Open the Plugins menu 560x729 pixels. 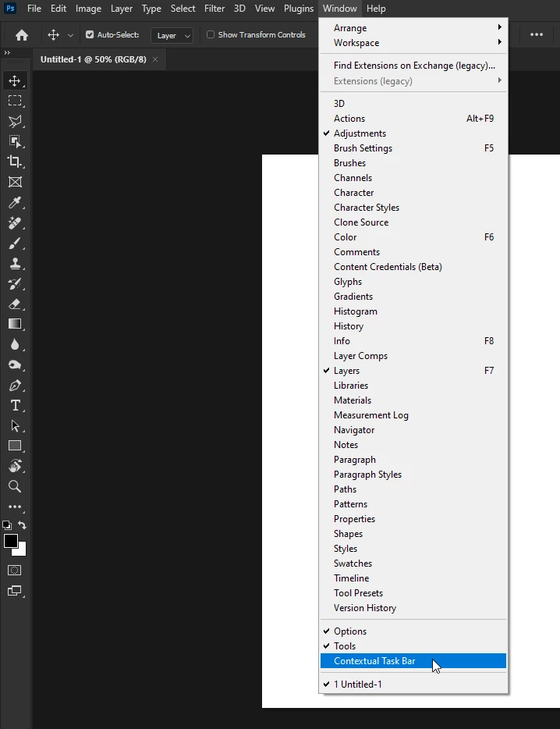coord(299,9)
